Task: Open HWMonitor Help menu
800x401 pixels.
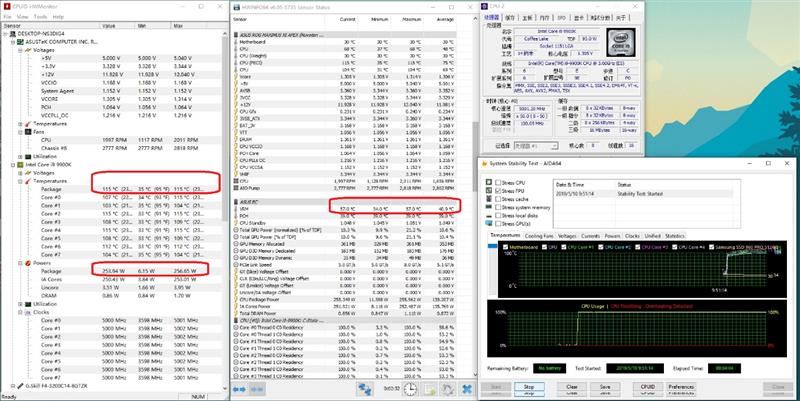Action: tap(58, 17)
